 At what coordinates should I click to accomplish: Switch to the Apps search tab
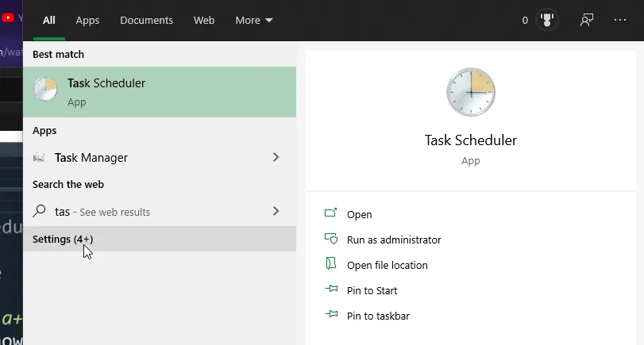point(87,20)
